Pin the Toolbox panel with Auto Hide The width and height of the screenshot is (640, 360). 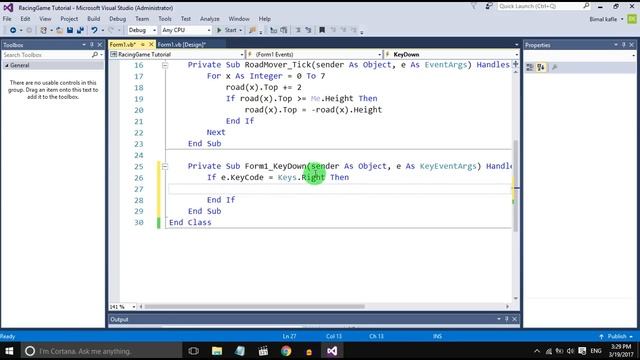(92, 44)
